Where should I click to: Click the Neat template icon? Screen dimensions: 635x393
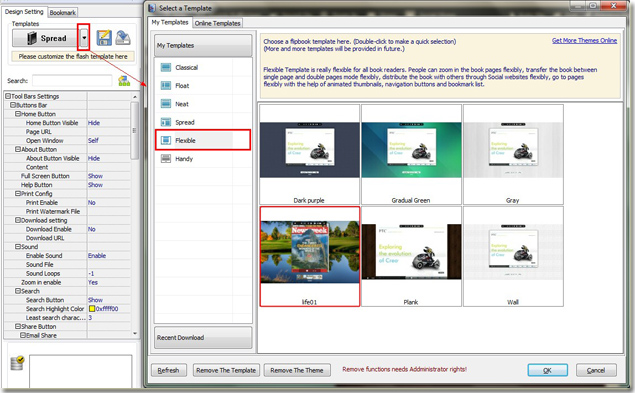pos(166,104)
